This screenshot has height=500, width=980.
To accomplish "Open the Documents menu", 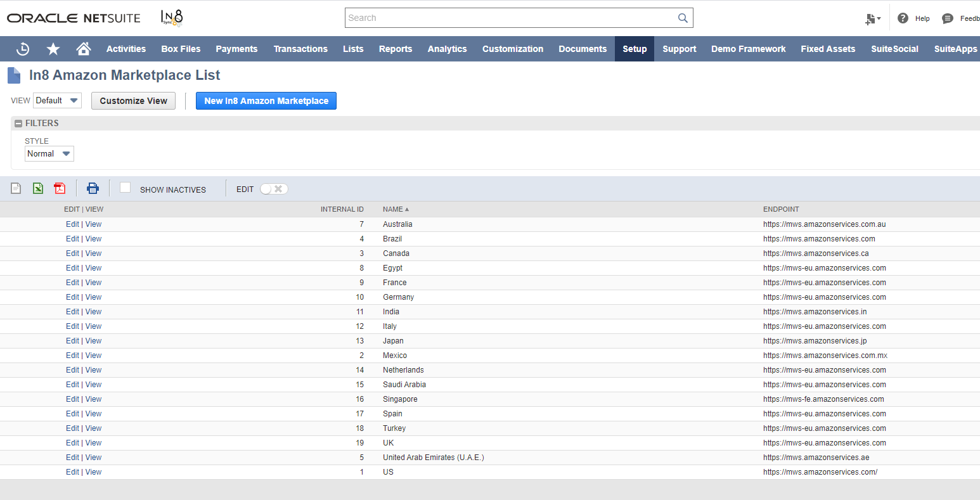I will coord(583,49).
